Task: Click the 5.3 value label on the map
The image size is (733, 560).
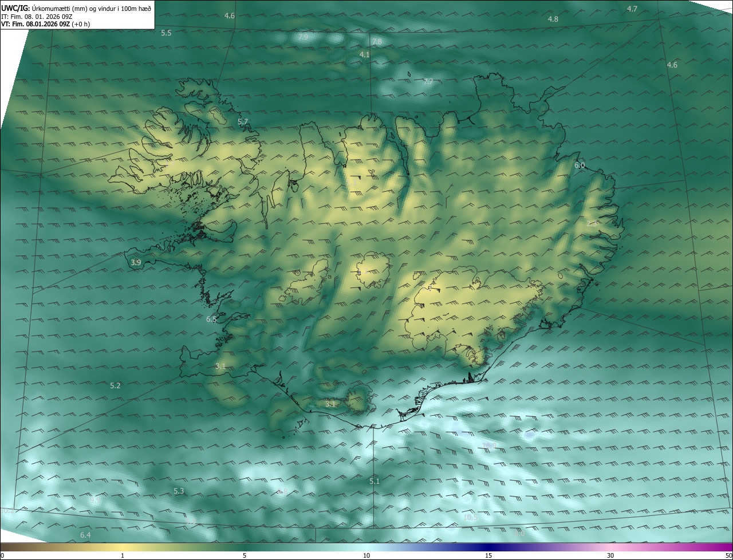Action: (x=179, y=491)
